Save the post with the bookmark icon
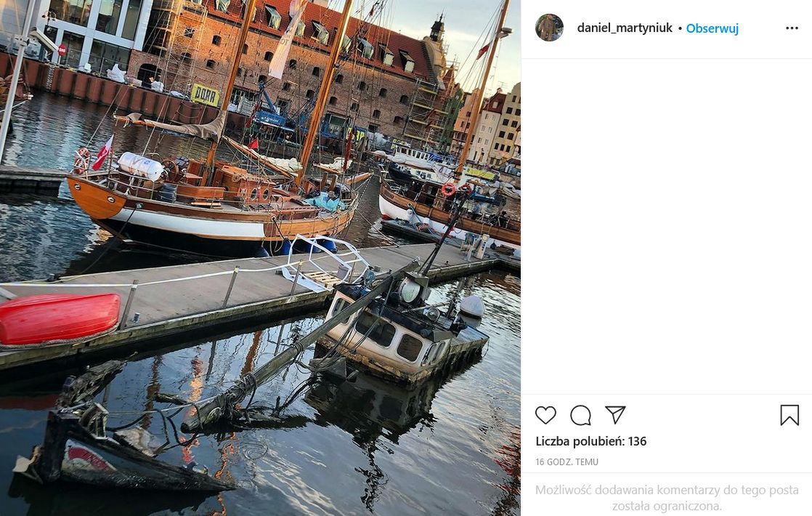Viewport: 812px width, 516px height. tap(789, 415)
